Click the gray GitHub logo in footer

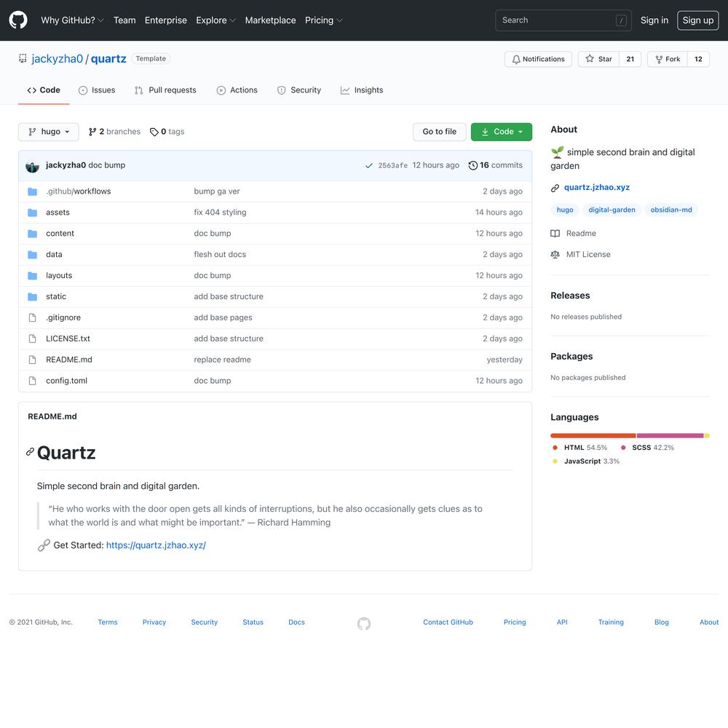click(364, 624)
